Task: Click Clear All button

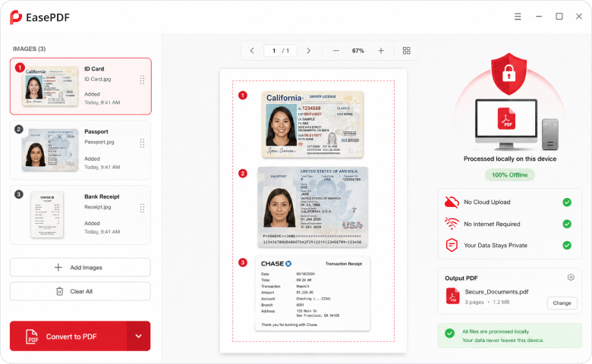Action: 80,291
